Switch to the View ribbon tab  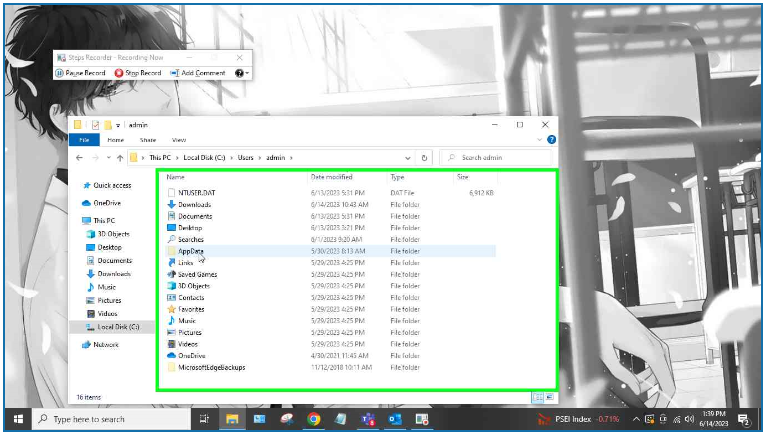click(179, 140)
